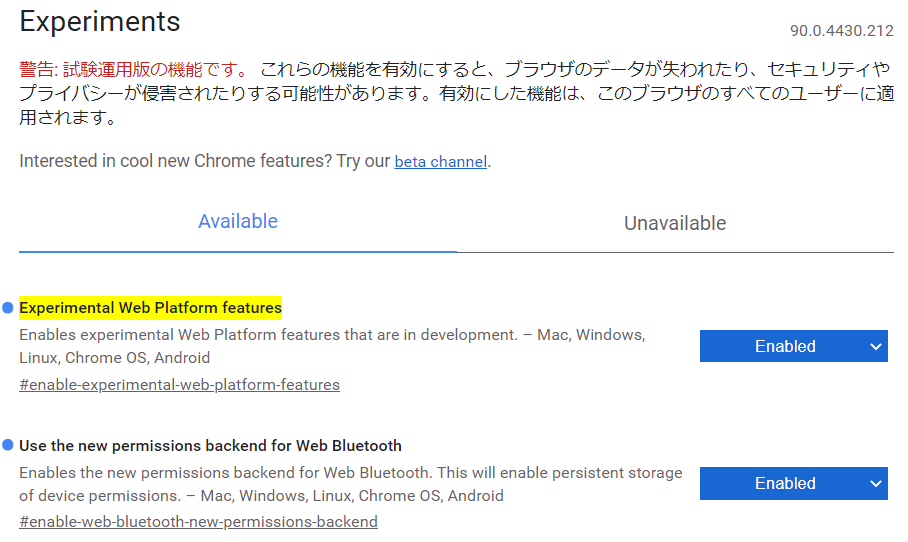The image size is (908, 542).
Task: Click the red Japanese warning label text
Action: 132,70
